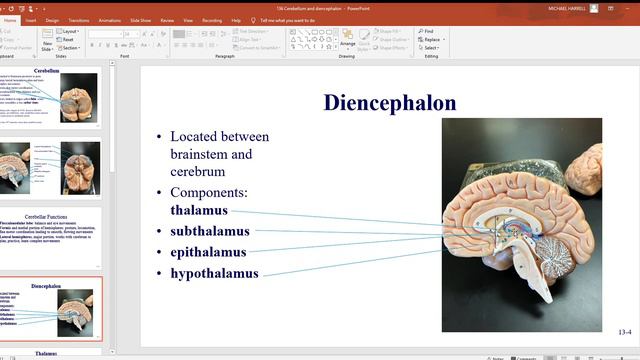Open the Select dropdown in Editing
The height and width of the screenshot is (360, 640).
(429, 48)
